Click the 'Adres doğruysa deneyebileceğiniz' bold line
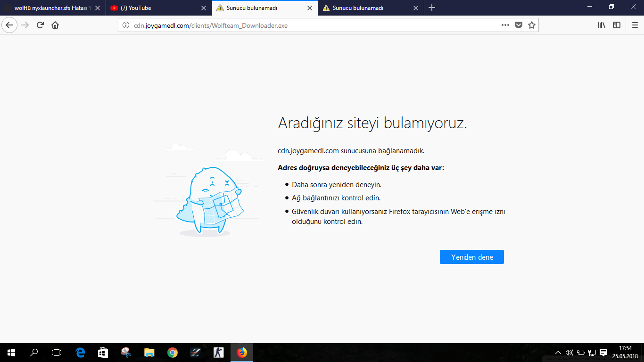Image resolution: width=644 pixels, height=362 pixels. pos(361,168)
